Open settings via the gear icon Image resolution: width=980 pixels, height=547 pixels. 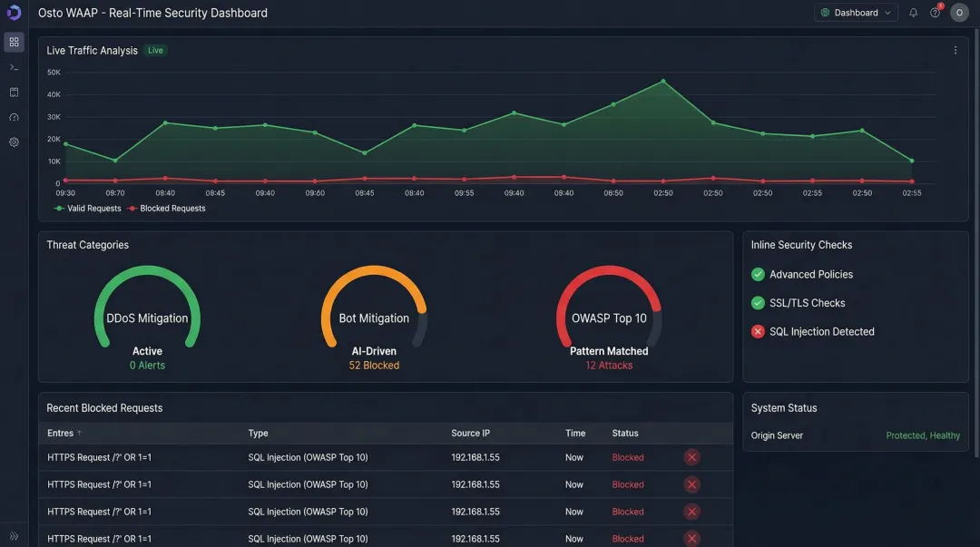coord(13,142)
